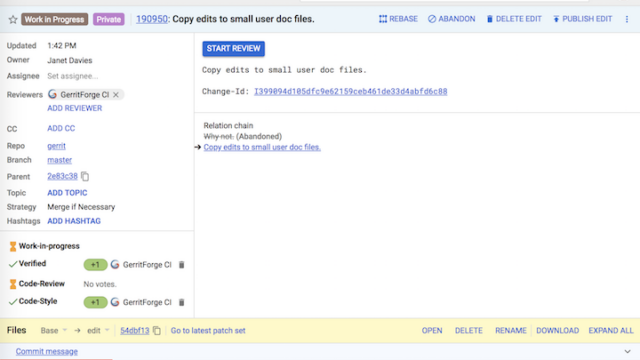The image size is (640, 360).
Task: Expand the Commit message row chevron
Action: point(627,351)
